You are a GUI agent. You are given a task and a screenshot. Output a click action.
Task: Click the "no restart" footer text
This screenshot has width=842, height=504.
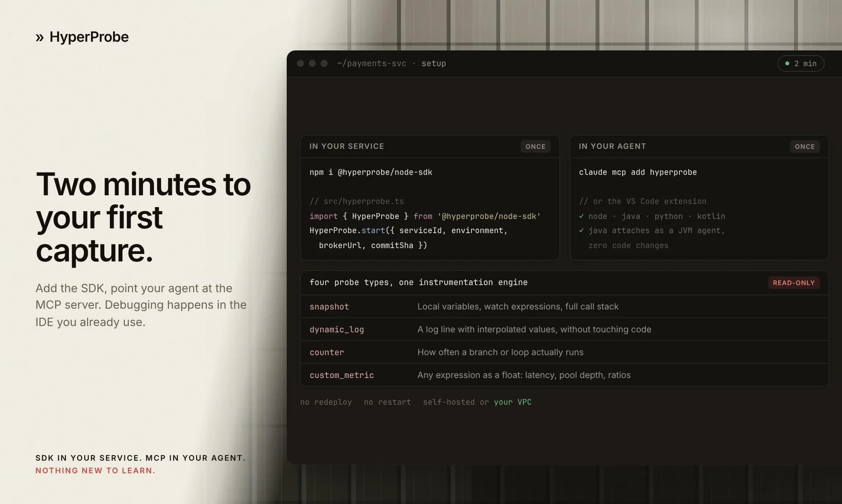pos(387,402)
